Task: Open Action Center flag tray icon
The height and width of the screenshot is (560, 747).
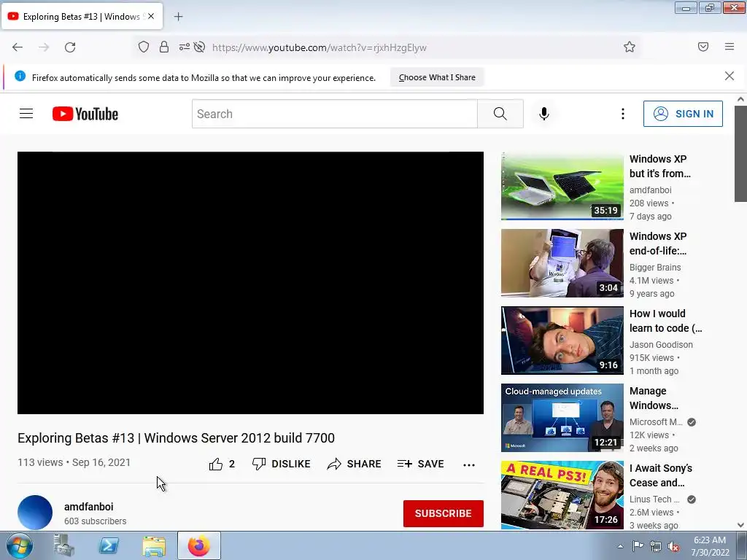Action: [x=638, y=546]
